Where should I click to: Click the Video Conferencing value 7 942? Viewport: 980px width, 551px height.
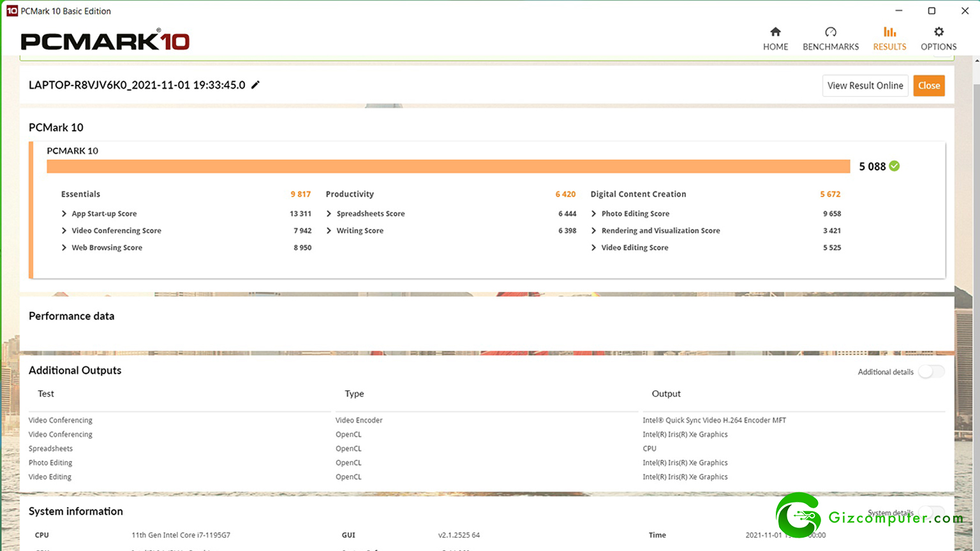pyautogui.click(x=302, y=231)
